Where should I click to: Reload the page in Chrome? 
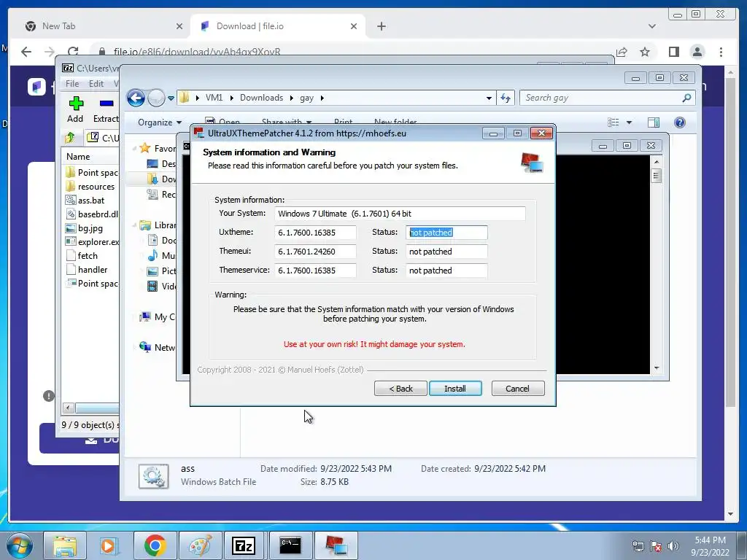[73, 52]
